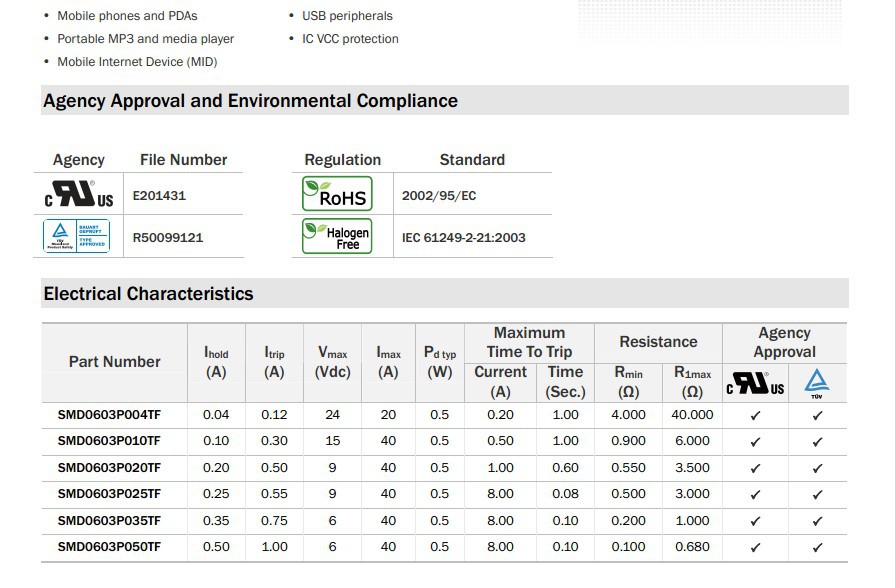
Task: Click the Rmin value '0.900'
Action: [x=628, y=441]
